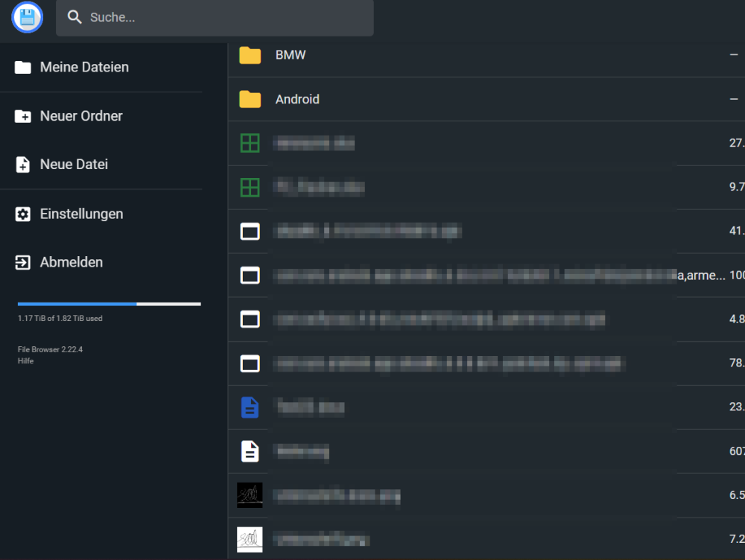Select white text file icon with size 607

(x=250, y=451)
